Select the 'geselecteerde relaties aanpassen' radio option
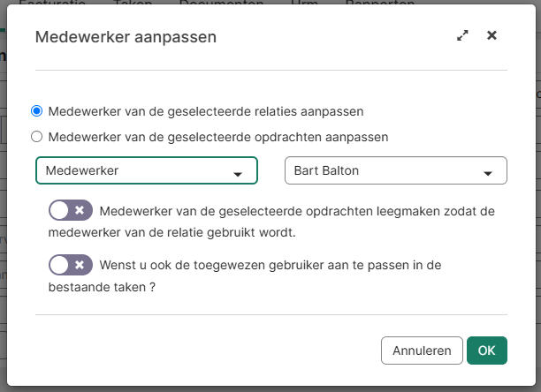 [x=36, y=111]
